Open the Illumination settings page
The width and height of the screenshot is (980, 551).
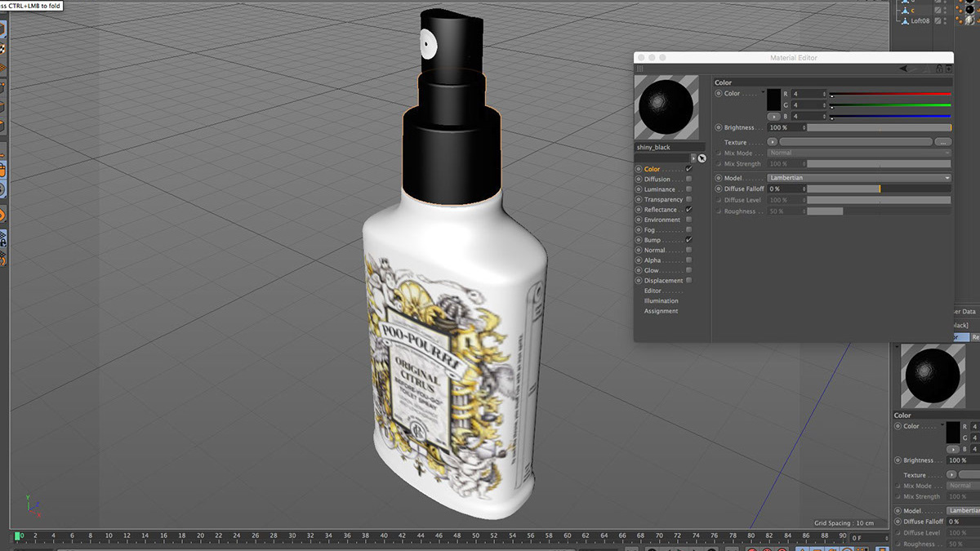point(661,301)
